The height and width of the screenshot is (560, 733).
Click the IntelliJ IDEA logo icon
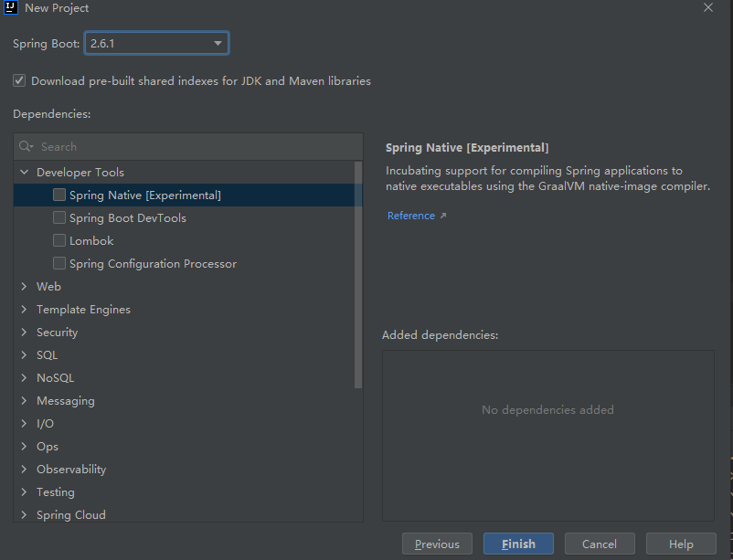(x=11, y=8)
